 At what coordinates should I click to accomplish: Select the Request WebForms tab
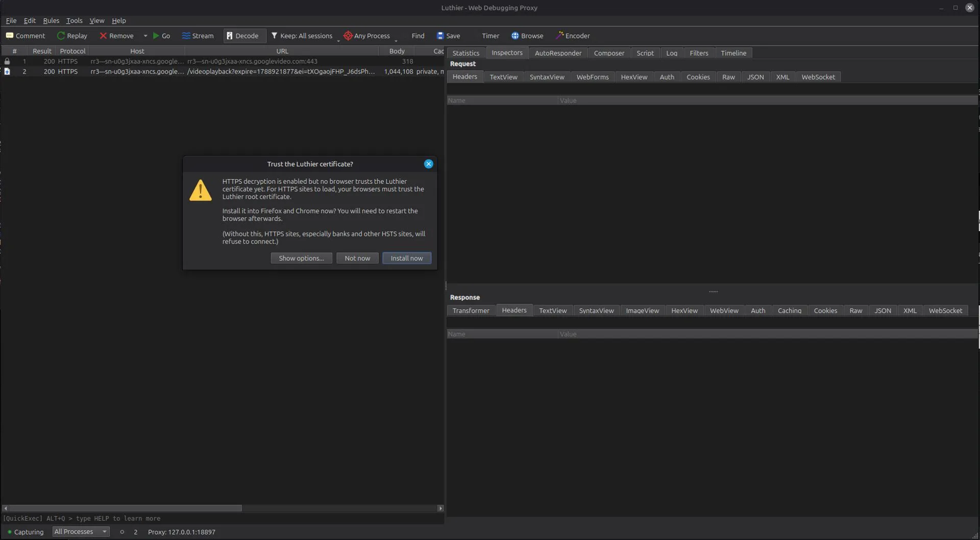pyautogui.click(x=593, y=77)
